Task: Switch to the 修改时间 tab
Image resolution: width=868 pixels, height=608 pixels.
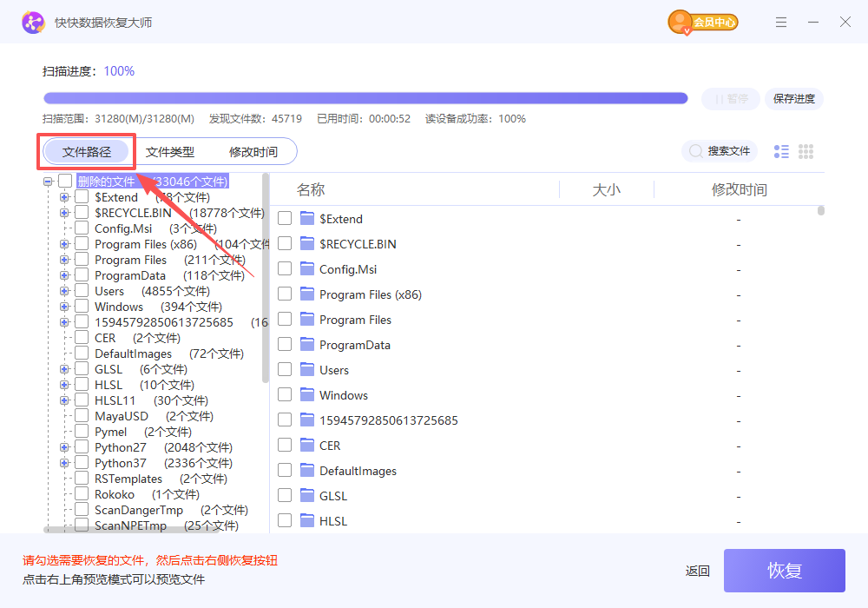Action: pos(254,150)
